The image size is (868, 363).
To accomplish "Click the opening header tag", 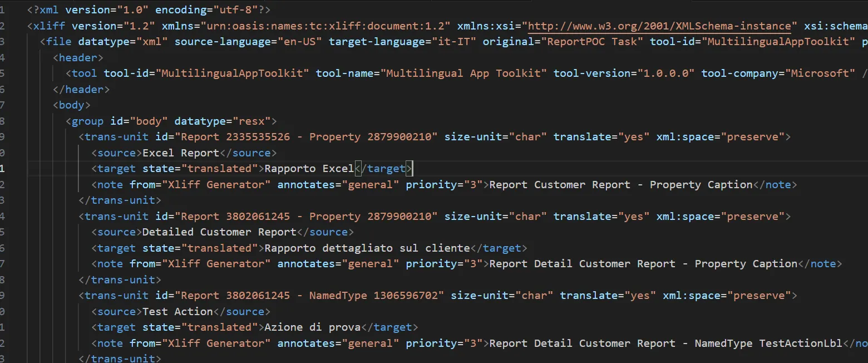I will click(78, 58).
